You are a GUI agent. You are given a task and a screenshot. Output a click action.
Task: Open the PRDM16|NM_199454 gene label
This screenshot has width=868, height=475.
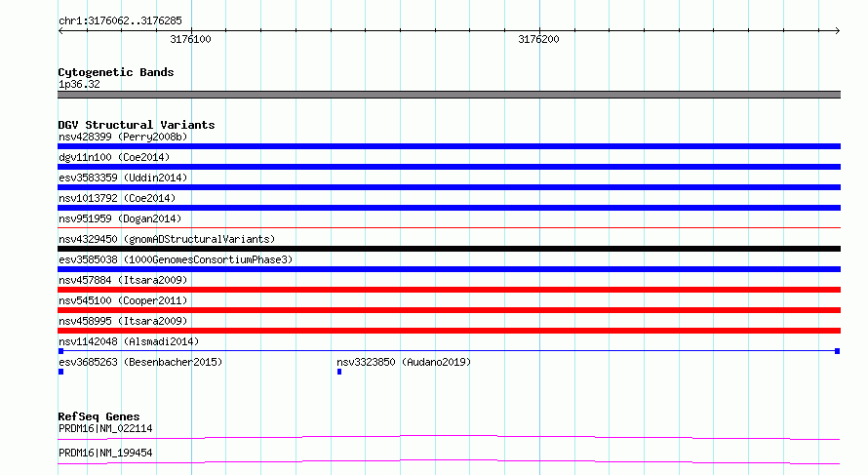click(x=105, y=453)
